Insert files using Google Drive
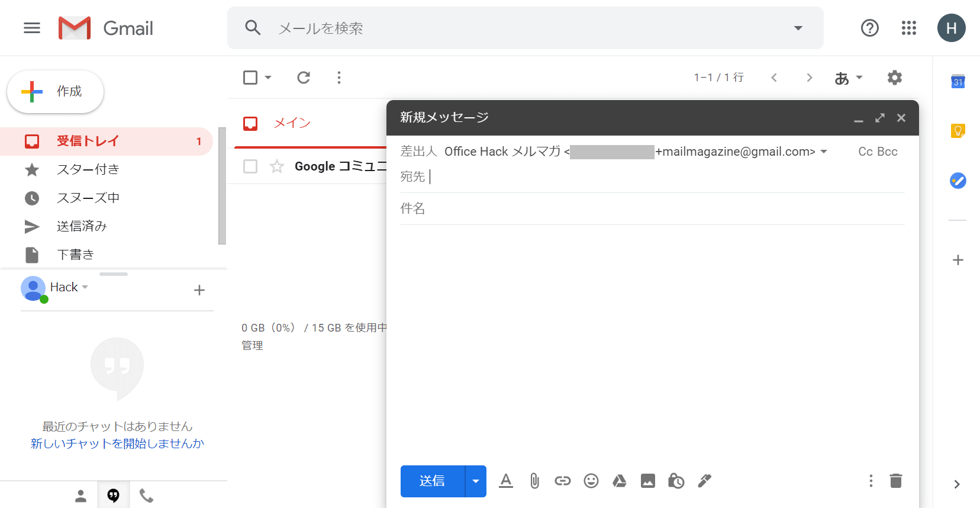The height and width of the screenshot is (508, 980). click(620, 481)
